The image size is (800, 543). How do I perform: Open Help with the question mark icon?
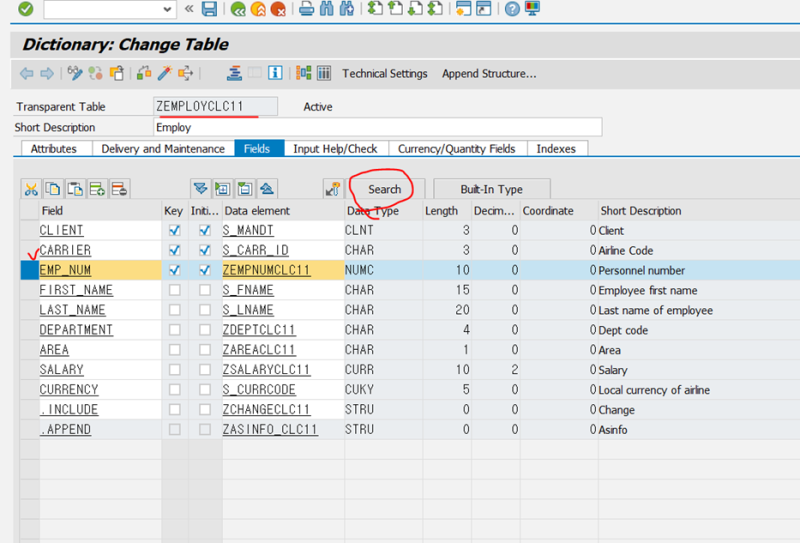512,9
